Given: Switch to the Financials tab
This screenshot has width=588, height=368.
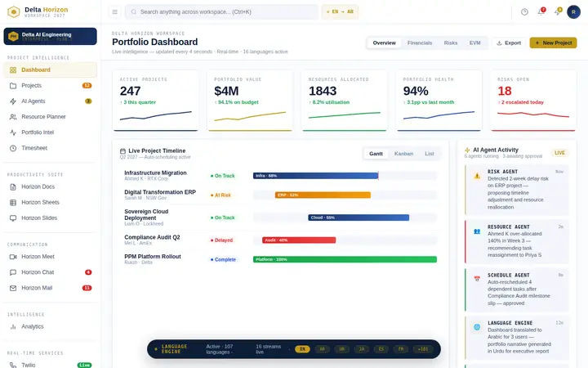Looking at the screenshot, I should 420,43.
